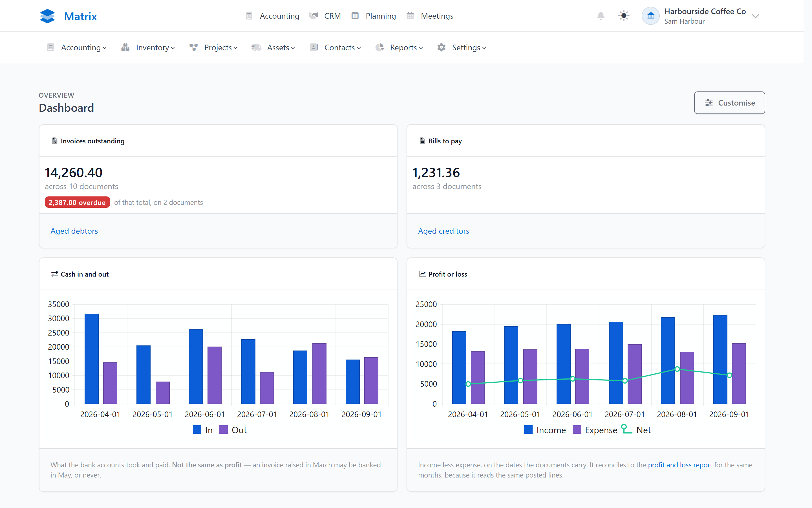Click the 'across 3 documents' text

[x=447, y=187]
